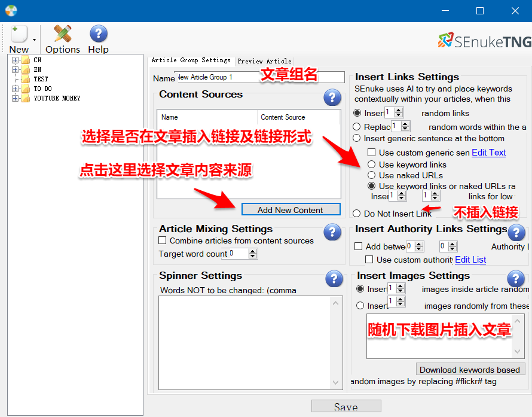Click the New article toolbar icon
The width and height of the screenshot is (532, 417).
tap(19, 34)
